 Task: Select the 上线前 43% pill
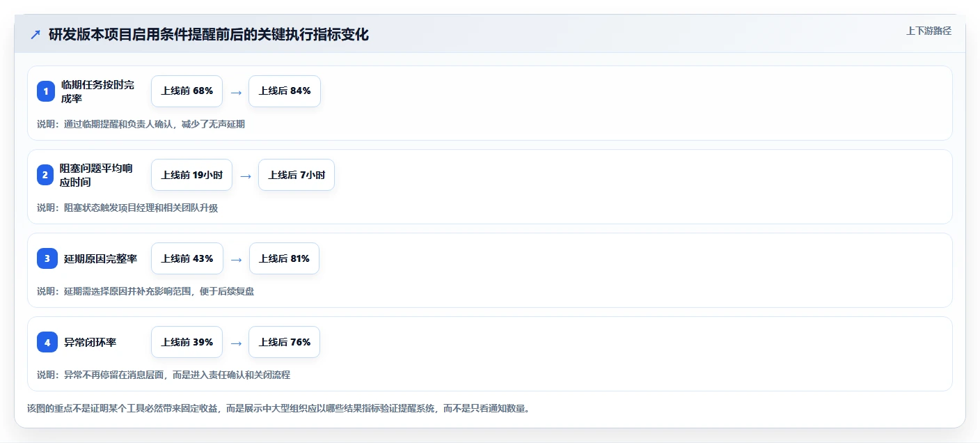(187, 258)
